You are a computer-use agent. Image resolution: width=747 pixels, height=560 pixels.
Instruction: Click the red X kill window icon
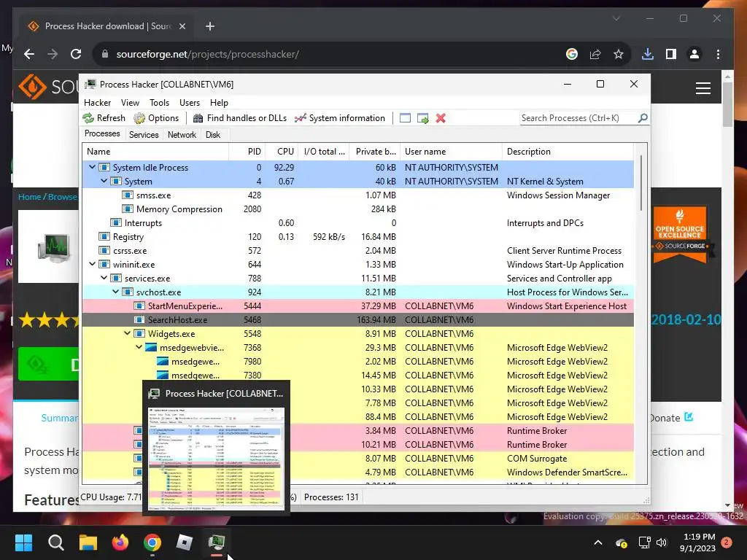point(441,118)
